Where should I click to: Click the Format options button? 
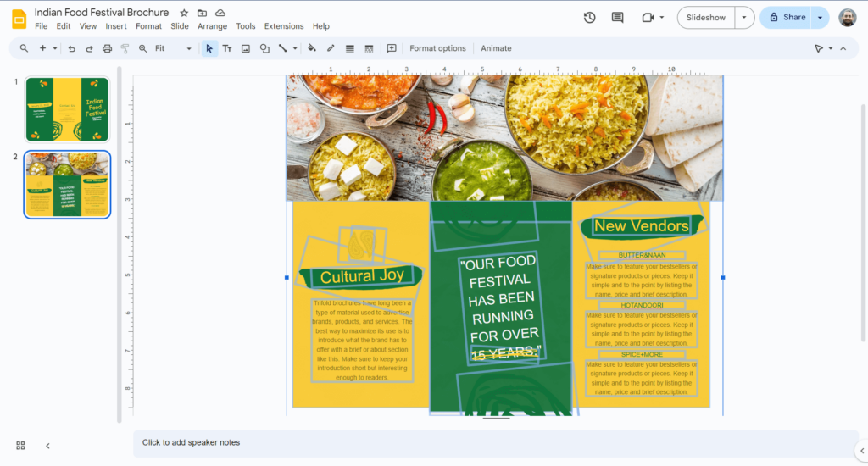coord(437,48)
